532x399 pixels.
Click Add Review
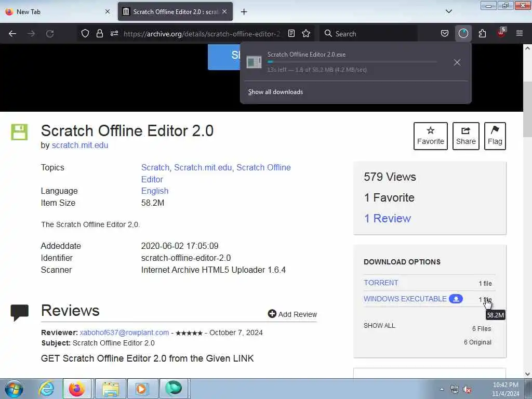coord(292,314)
